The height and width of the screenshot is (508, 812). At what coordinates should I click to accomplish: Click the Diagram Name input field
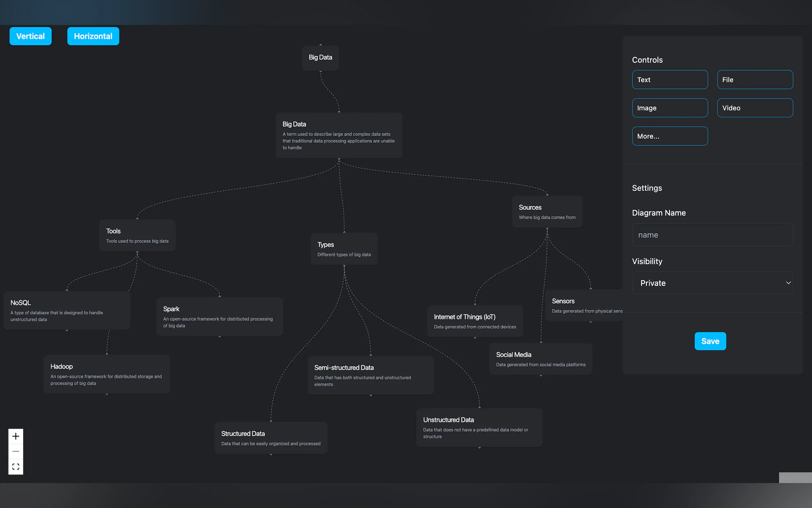(x=712, y=235)
